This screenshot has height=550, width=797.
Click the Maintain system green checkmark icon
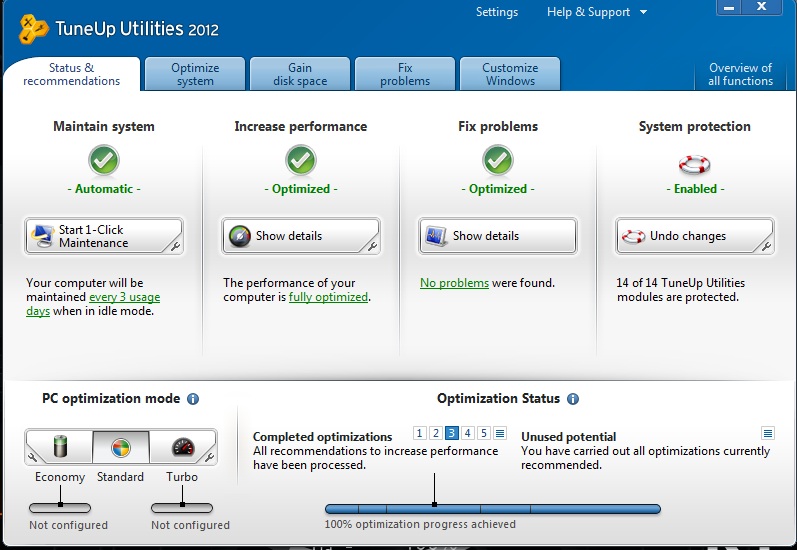coord(104,160)
